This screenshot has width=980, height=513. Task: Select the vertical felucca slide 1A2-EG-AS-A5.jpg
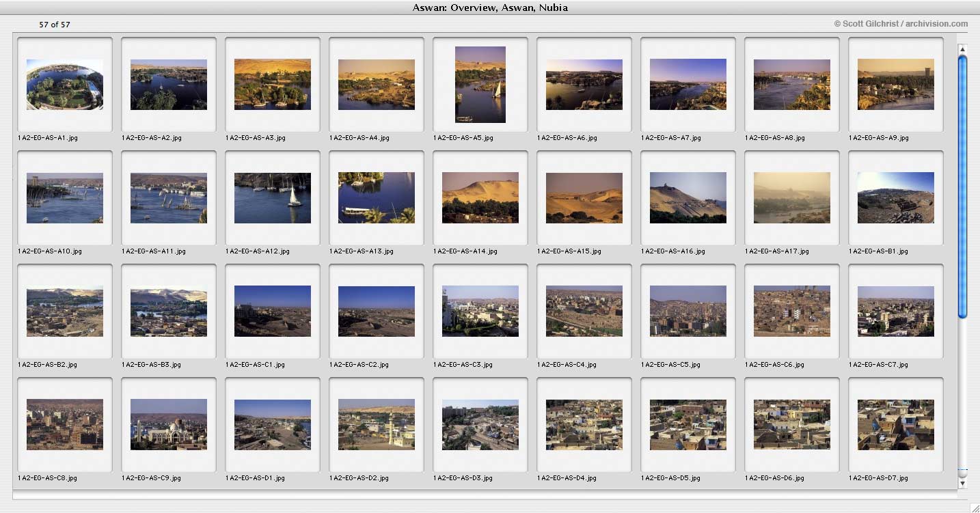click(480, 85)
